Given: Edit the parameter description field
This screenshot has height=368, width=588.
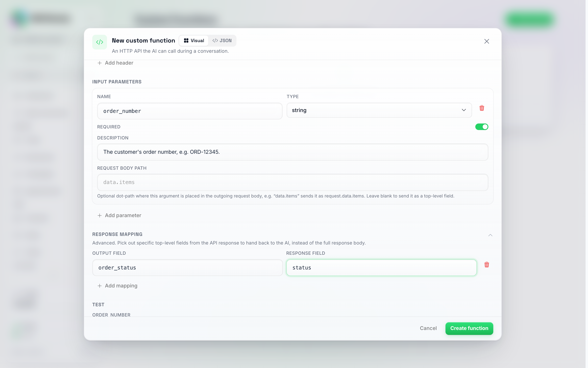Looking at the screenshot, I should coord(293,152).
